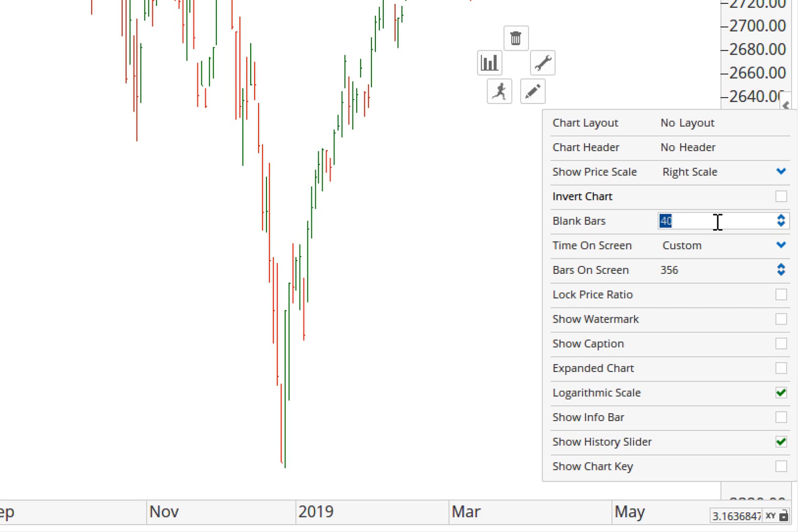
Task: Open the Time On Screen dropdown
Action: tap(781, 245)
